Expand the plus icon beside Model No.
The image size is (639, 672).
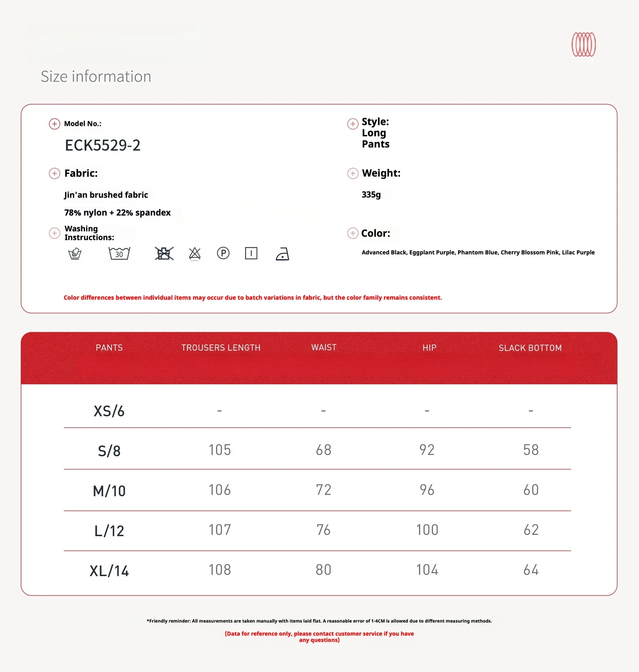click(54, 124)
